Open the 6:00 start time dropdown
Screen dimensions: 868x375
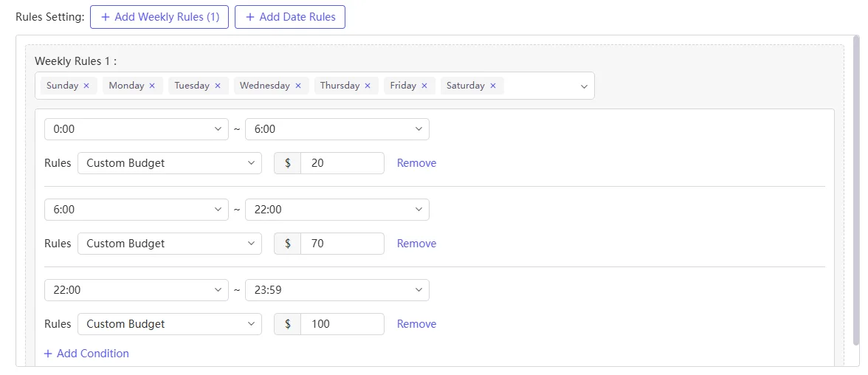[x=136, y=210]
